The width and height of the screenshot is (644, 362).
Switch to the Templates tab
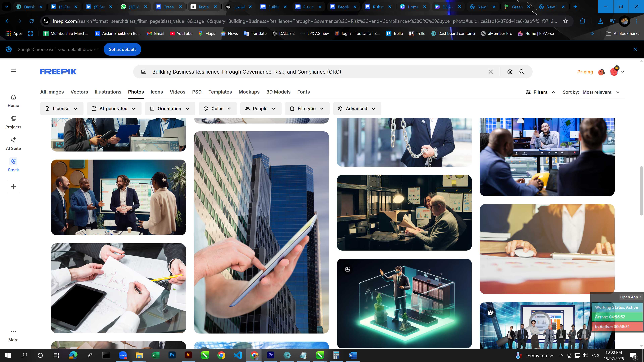(220, 92)
